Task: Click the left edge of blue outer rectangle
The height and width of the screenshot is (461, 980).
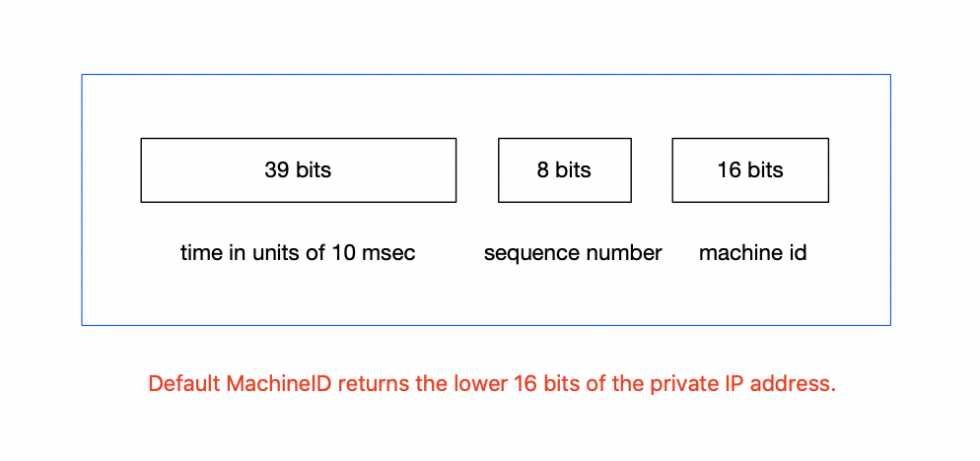Action: 82,200
